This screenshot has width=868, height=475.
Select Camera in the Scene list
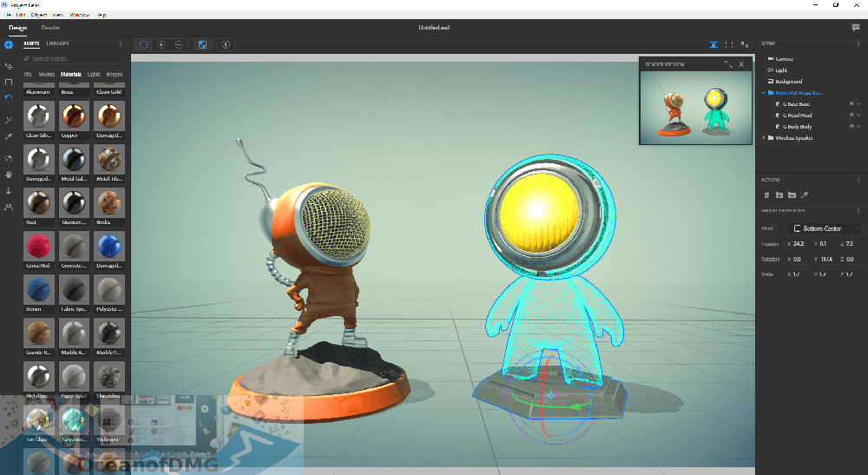tap(784, 59)
